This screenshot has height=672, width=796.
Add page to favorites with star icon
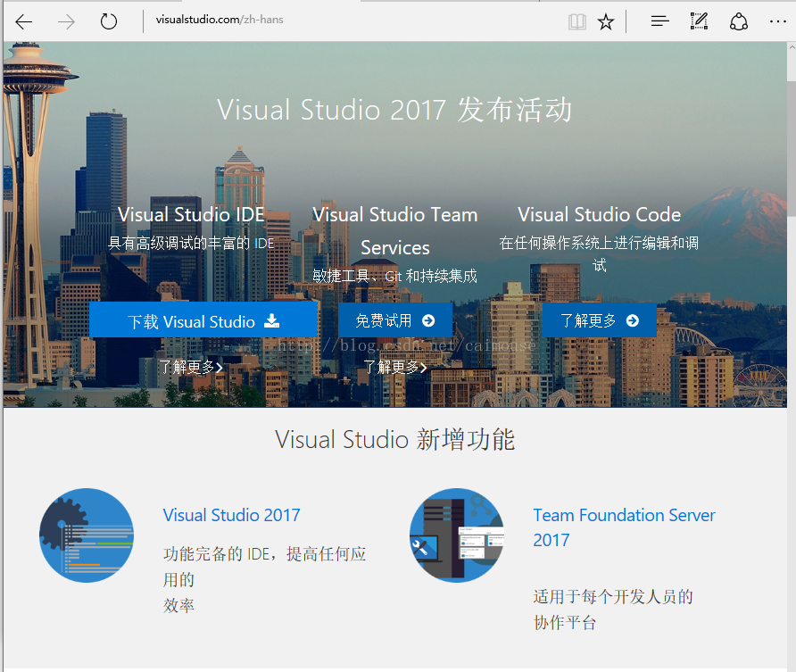pyautogui.click(x=606, y=21)
